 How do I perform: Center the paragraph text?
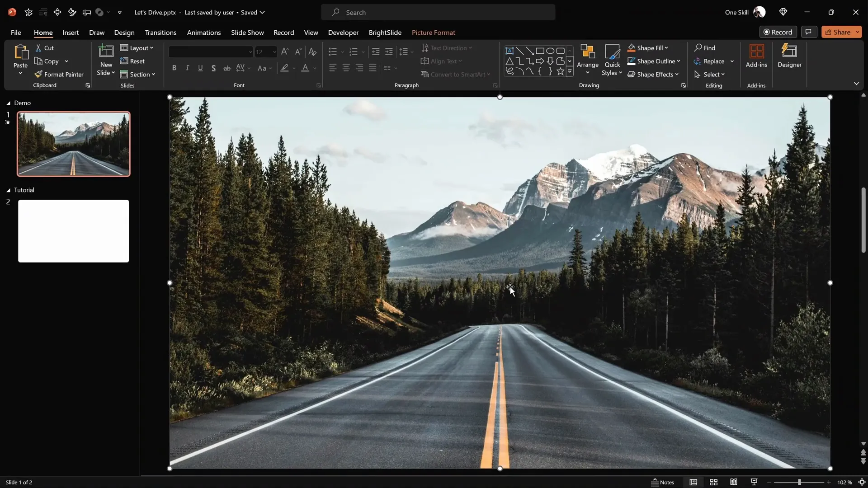tap(346, 68)
